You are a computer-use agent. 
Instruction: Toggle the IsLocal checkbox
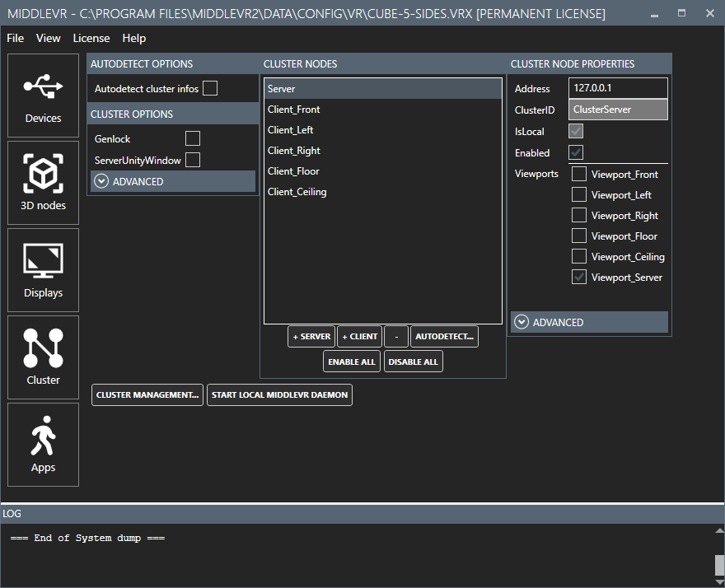(x=576, y=131)
